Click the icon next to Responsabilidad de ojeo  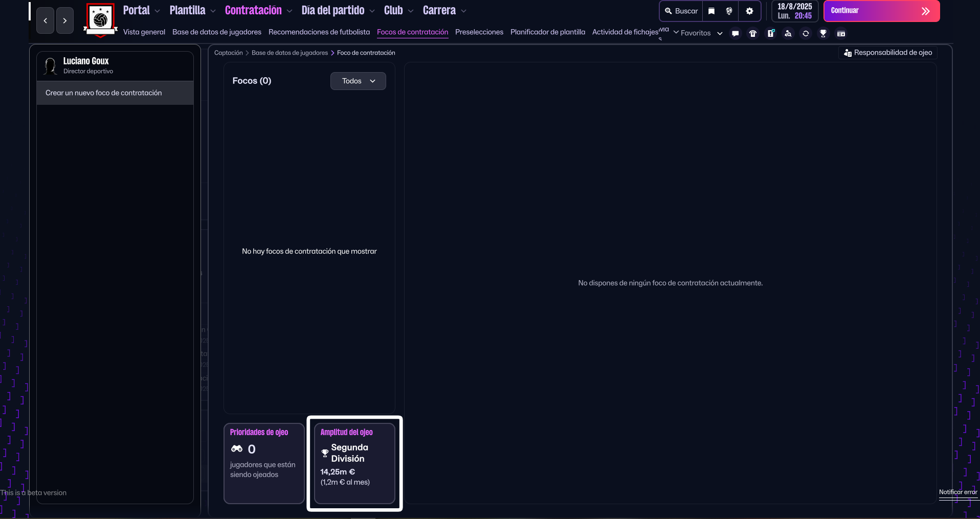(848, 53)
